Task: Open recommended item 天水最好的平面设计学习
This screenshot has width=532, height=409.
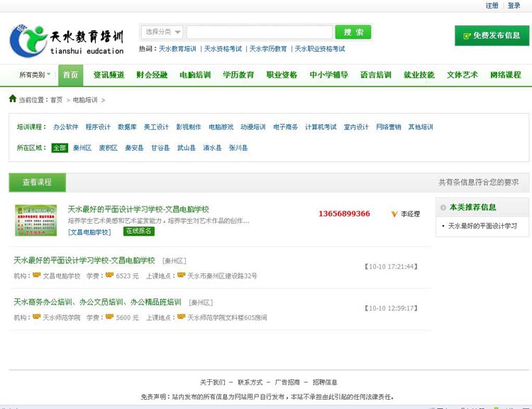Action: point(482,226)
